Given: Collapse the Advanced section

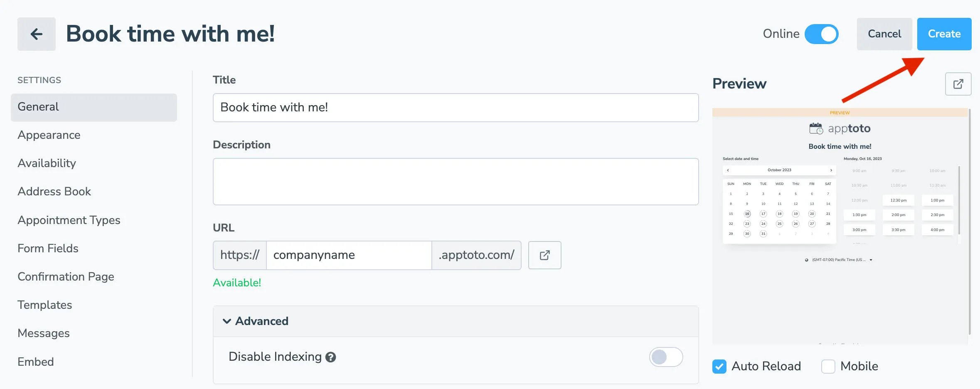Looking at the screenshot, I should coord(227,321).
